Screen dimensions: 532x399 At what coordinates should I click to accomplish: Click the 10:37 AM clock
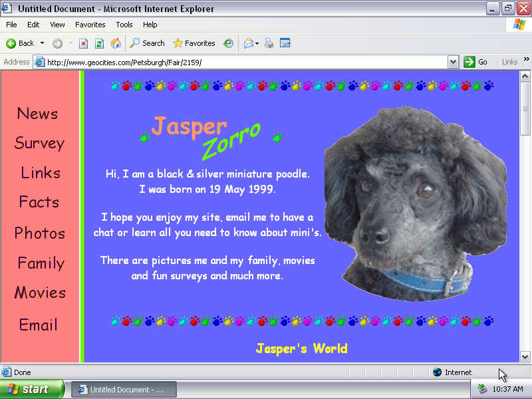[x=507, y=389]
